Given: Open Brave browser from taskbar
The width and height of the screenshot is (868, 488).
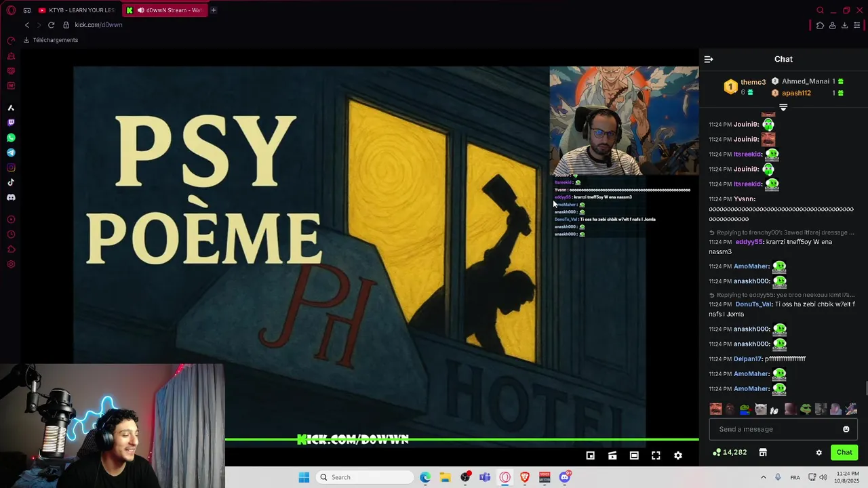Looking at the screenshot, I should point(524,477).
